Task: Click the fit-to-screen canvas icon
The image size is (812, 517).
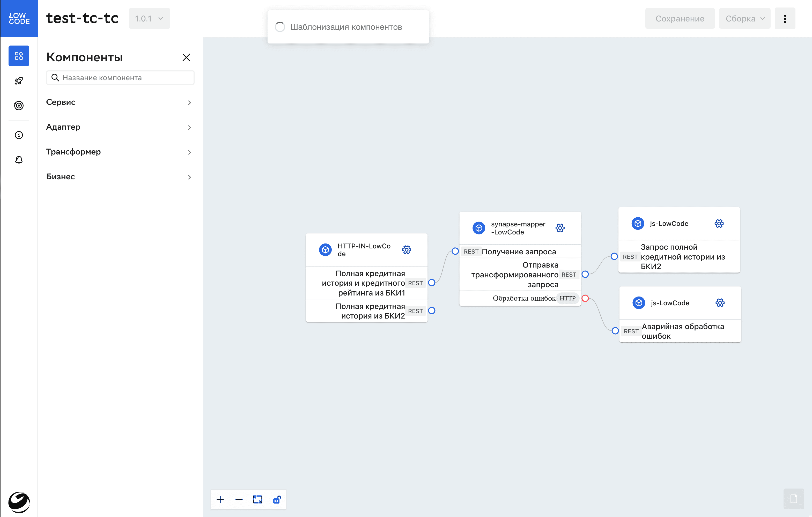Action: [257, 499]
